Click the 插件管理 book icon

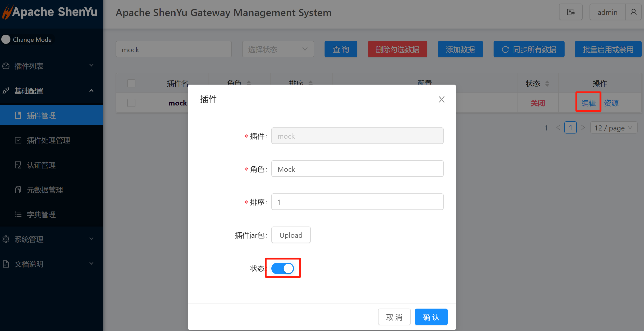(18, 115)
